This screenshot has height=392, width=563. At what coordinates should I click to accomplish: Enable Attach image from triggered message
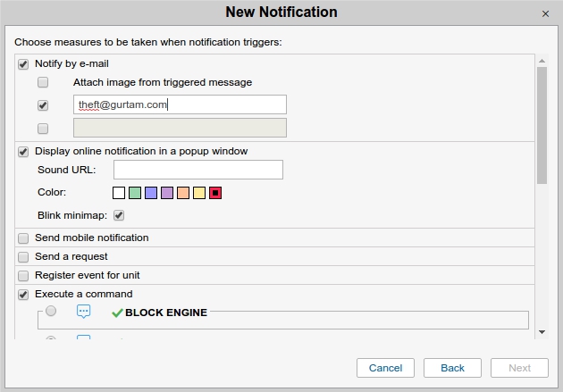click(x=43, y=82)
